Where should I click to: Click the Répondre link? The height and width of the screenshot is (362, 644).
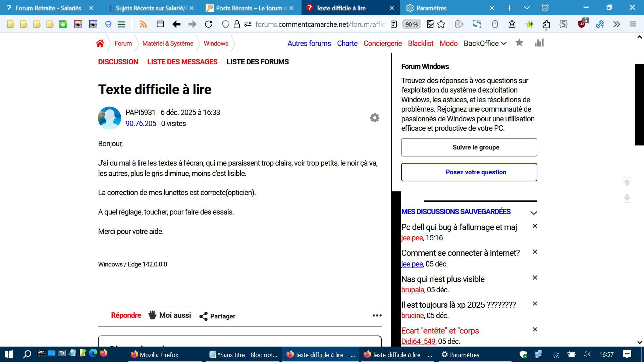tap(126, 315)
